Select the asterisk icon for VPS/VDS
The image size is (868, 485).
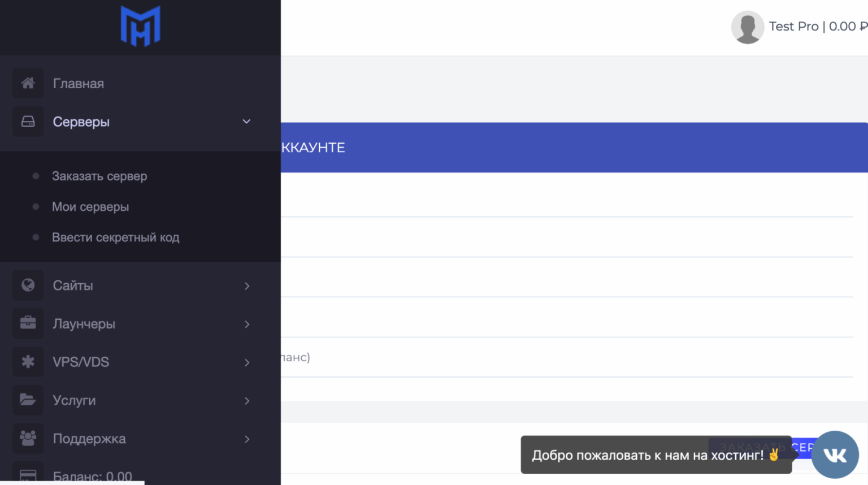[x=28, y=362]
